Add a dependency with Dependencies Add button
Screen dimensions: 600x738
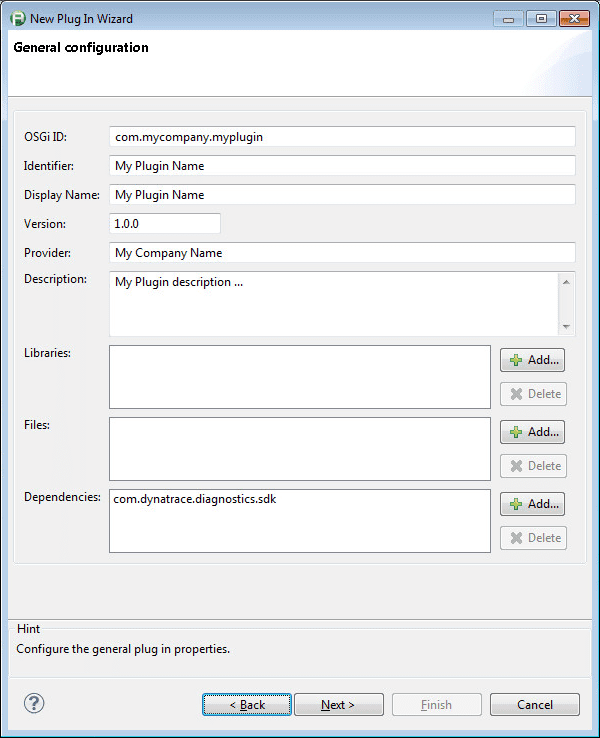coord(532,504)
